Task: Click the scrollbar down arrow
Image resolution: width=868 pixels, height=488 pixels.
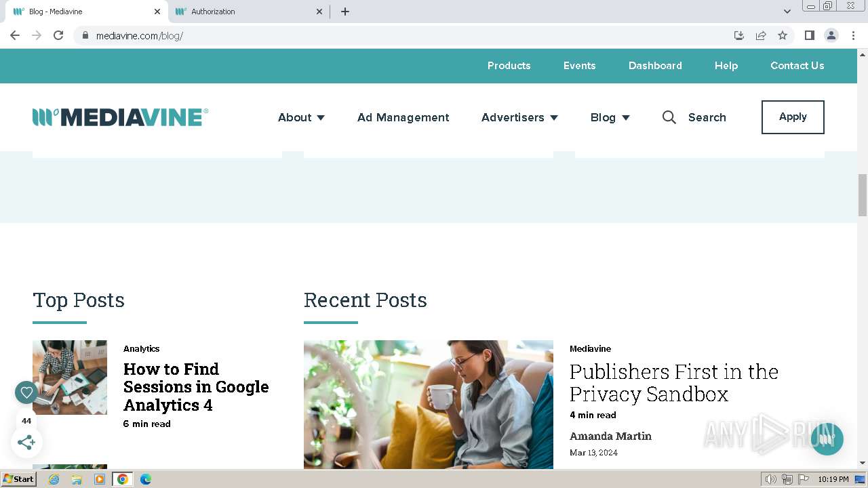Action: coord(862,463)
